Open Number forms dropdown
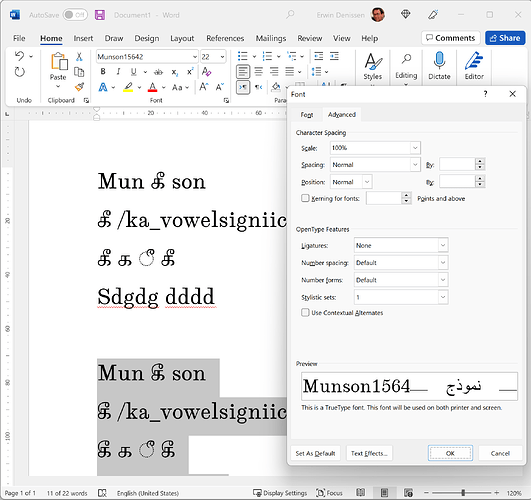The height and width of the screenshot is (500, 531). tap(443, 280)
